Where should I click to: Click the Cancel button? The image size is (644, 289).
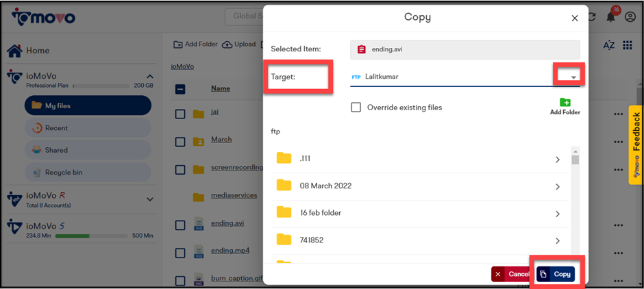tap(513, 274)
